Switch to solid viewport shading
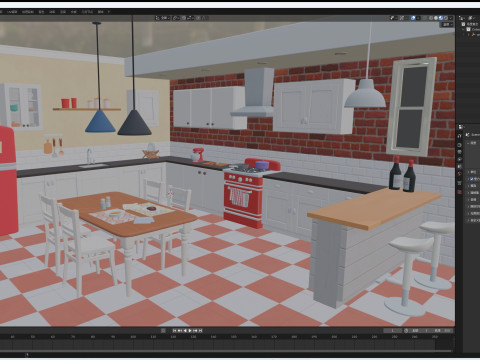This screenshot has height=360, width=480. click(x=436, y=18)
